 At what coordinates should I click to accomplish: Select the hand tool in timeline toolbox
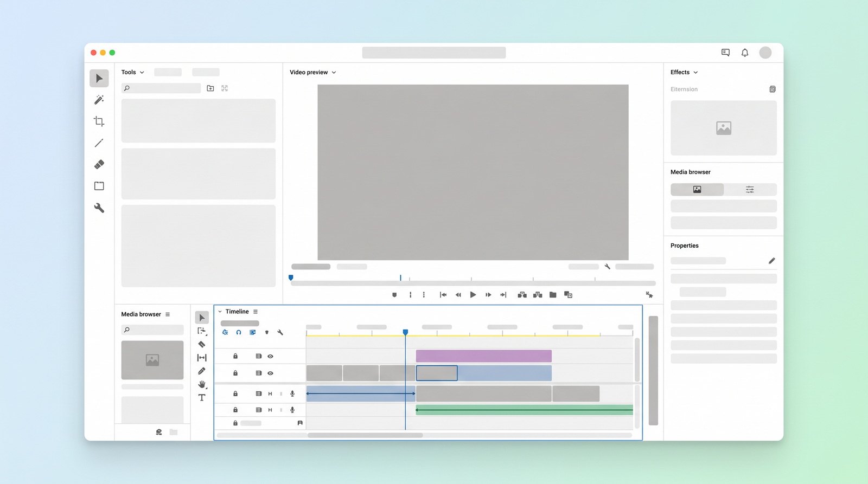(x=202, y=384)
